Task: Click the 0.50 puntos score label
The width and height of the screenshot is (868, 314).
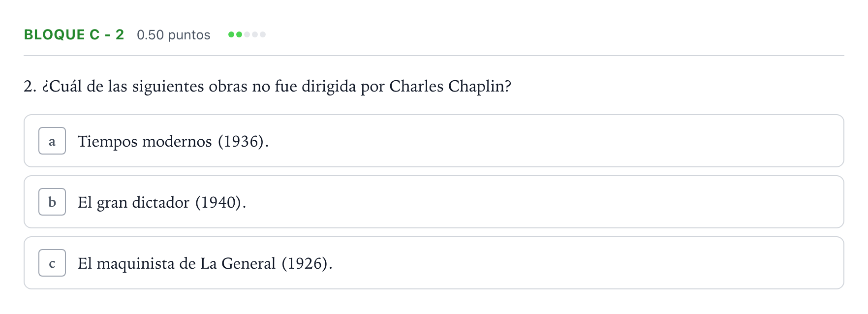Action: pyautogui.click(x=174, y=35)
